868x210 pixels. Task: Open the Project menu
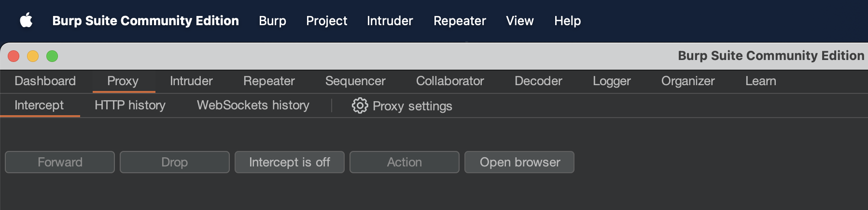(326, 21)
